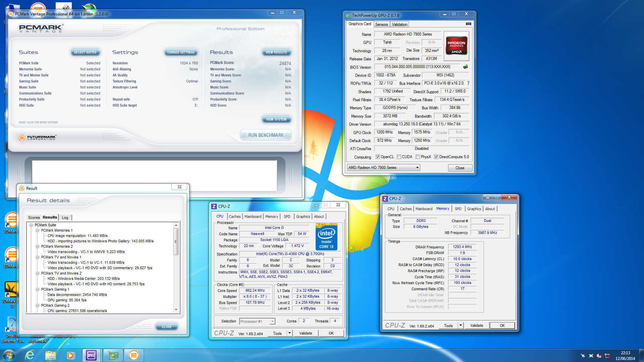Open the Processor #1 selection dropdown

(x=257, y=321)
